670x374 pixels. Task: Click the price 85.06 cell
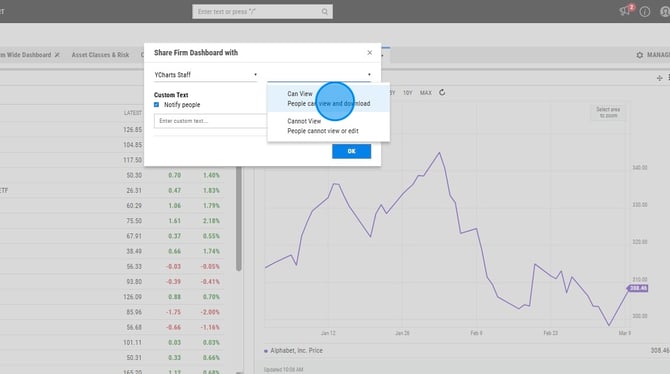pyautogui.click(x=134, y=312)
